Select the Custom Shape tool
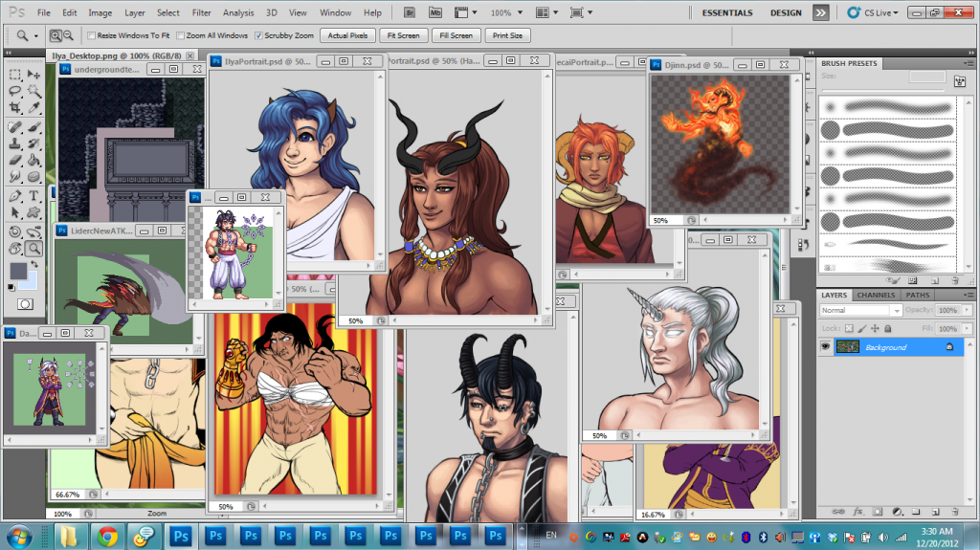 click(x=33, y=212)
